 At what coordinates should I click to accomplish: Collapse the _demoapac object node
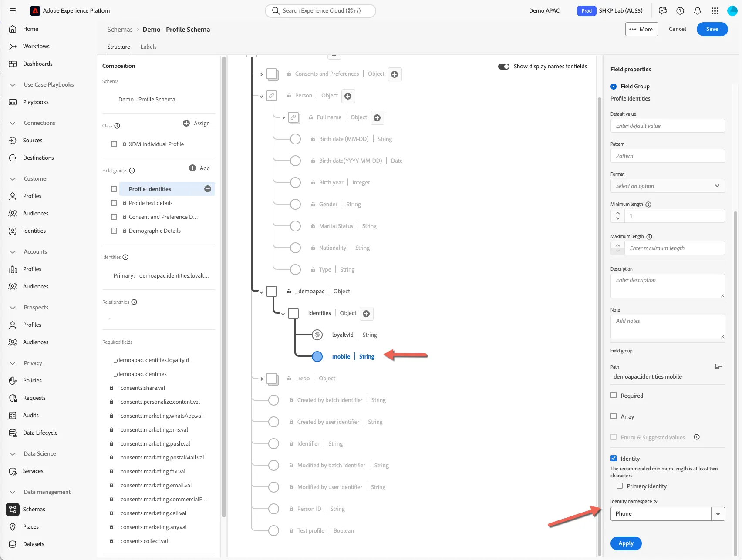pos(261,292)
